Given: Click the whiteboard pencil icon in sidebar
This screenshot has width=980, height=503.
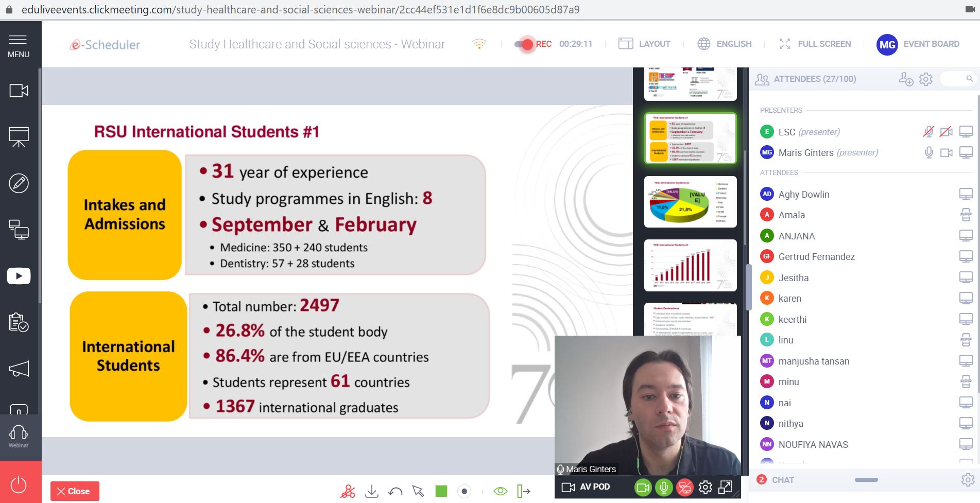Looking at the screenshot, I should coord(19,183).
